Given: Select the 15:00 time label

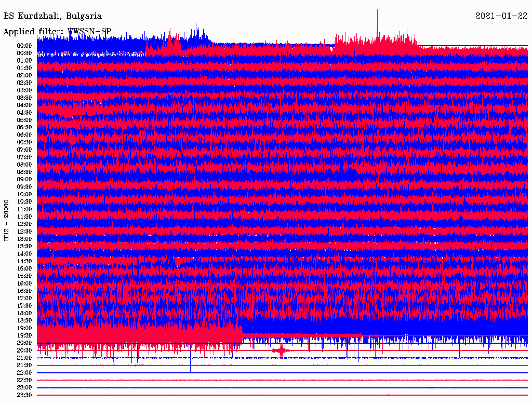Looking at the screenshot, I should [24, 268].
